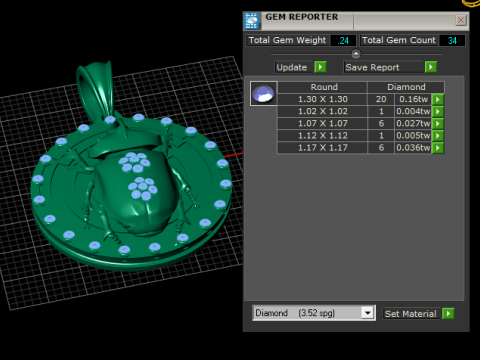Click the Total Gem Count label
The width and height of the screenshot is (480, 360).
click(x=399, y=40)
